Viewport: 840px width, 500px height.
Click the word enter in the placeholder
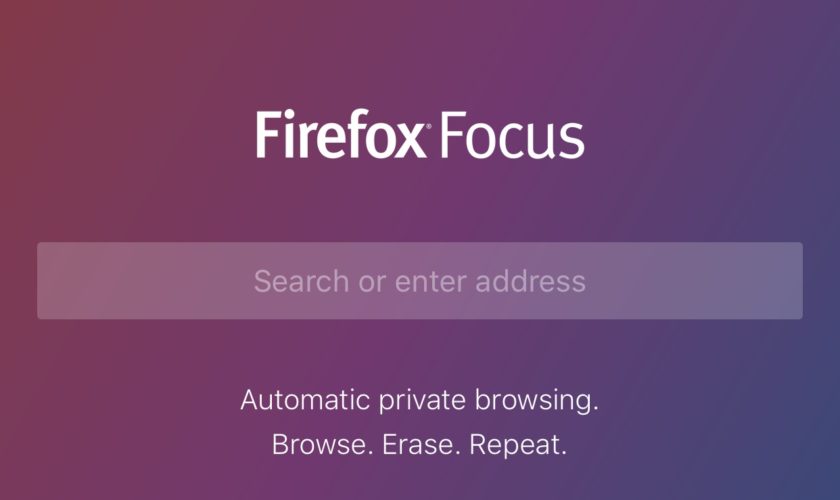[430, 282]
